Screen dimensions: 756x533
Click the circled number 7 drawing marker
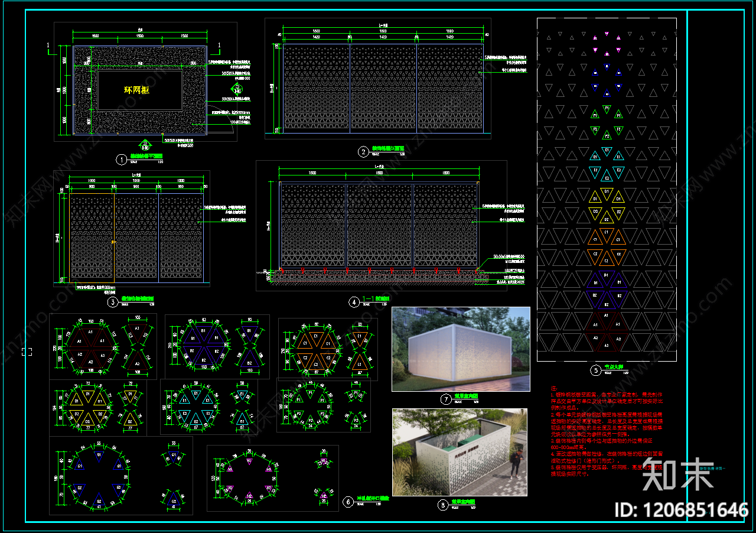point(446,399)
